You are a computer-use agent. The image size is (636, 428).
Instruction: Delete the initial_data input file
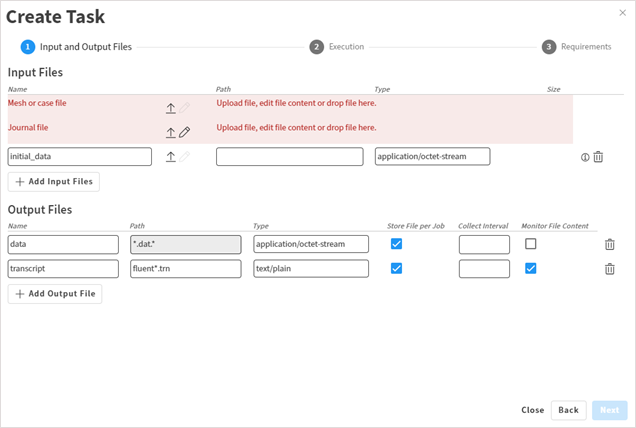click(x=598, y=157)
